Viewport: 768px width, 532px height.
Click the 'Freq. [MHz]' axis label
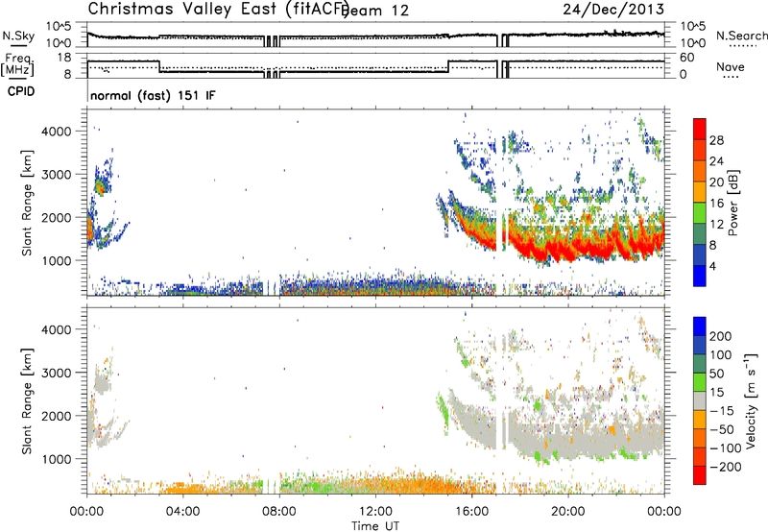pyautogui.click(x=17, y=64)
